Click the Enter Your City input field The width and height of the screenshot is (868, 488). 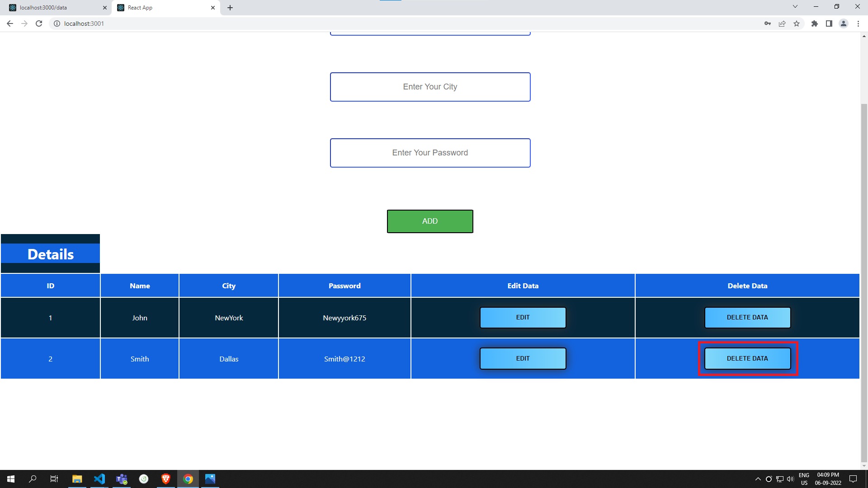point(429,87)
